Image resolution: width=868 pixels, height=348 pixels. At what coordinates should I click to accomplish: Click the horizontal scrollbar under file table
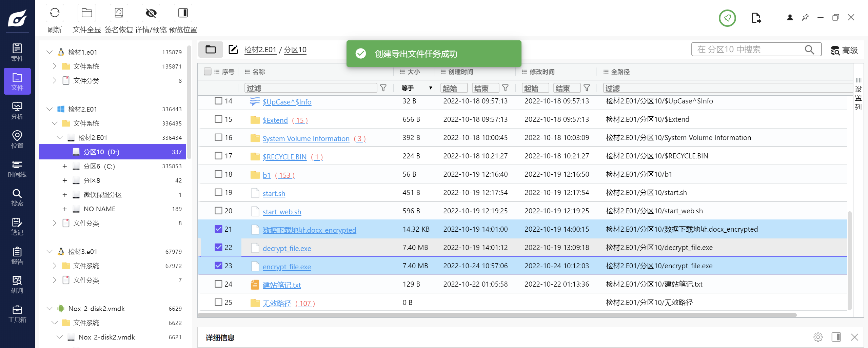point(497,315)
